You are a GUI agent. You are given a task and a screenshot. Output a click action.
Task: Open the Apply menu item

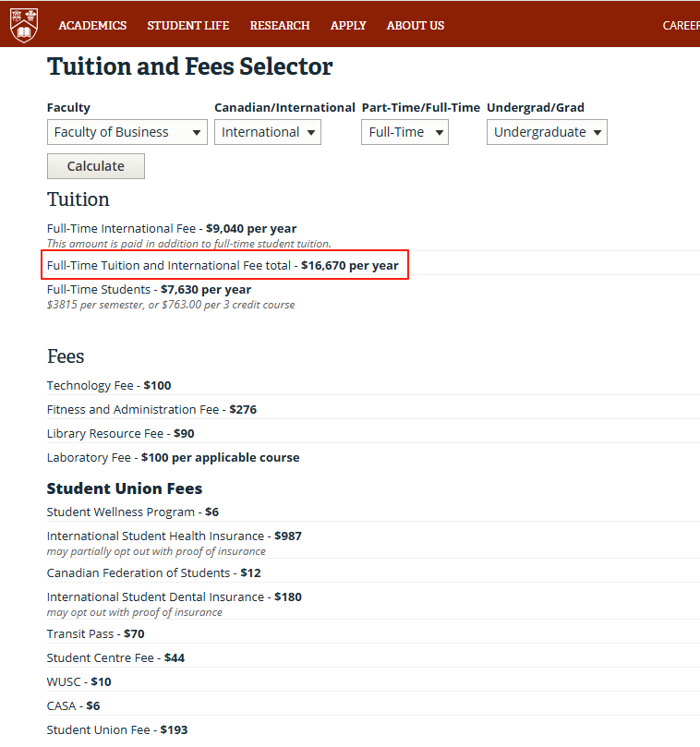coord(348,25)
